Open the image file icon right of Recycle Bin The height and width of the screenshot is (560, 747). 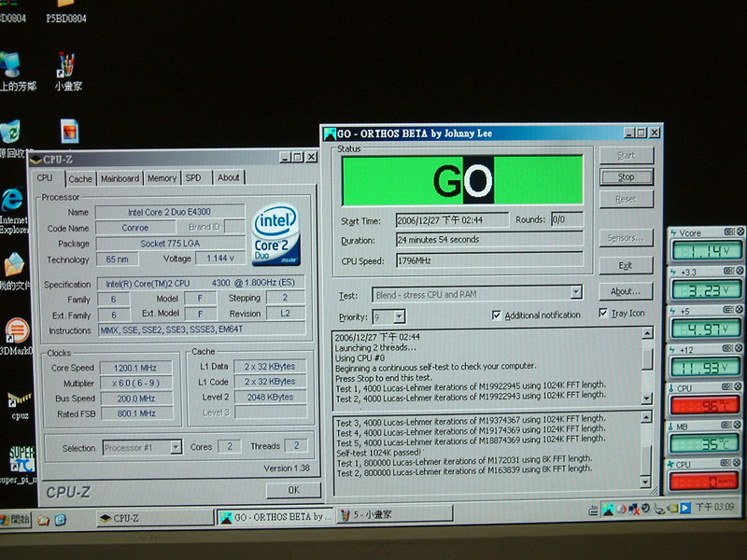coord(69,131)
